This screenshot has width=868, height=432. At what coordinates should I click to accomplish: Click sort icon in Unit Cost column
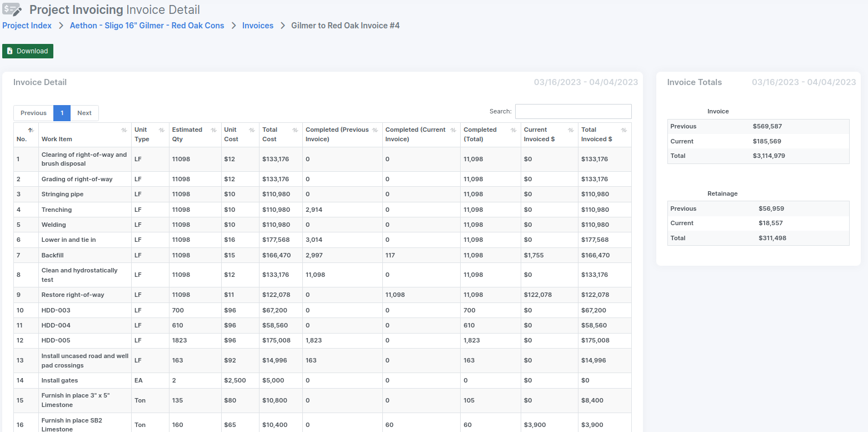point(252,130)
